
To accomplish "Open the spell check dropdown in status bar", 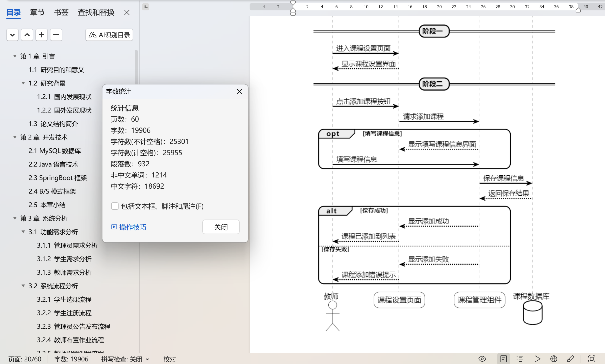I will pyautogui.click(x=147, y=359).
